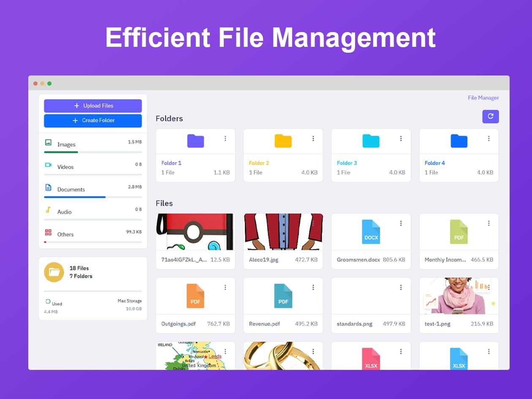Click the refresh icon button
Screen dimensions: 532x399
tap(490, 116)
